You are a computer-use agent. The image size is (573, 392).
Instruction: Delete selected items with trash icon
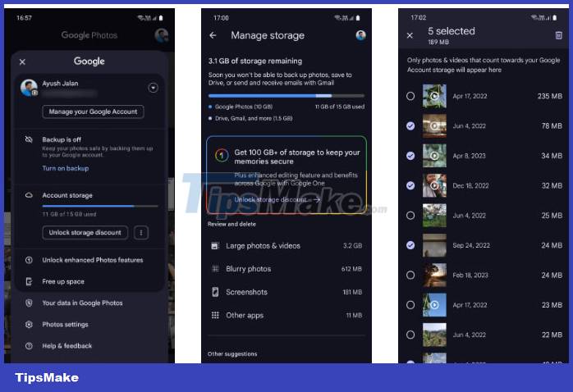point(558,35)
